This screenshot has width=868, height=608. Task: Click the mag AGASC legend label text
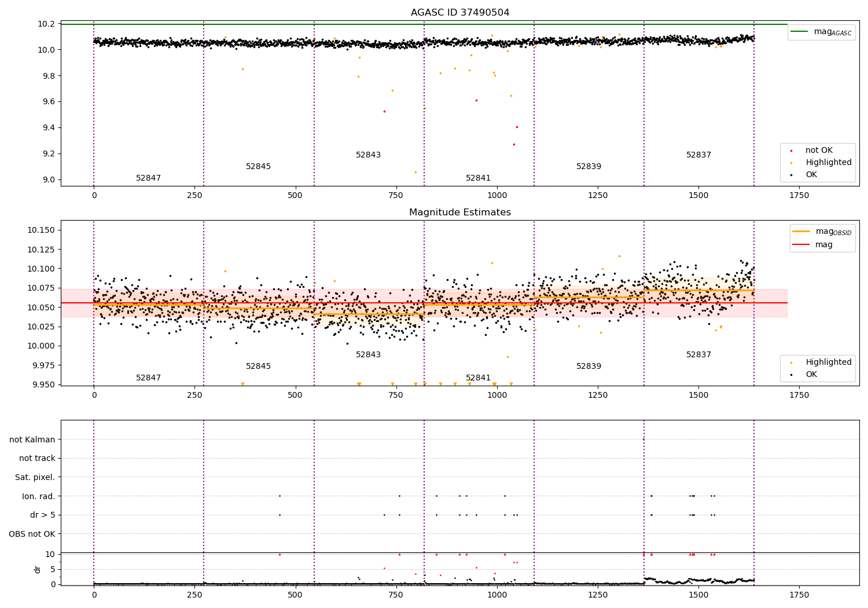coord(833,32)
